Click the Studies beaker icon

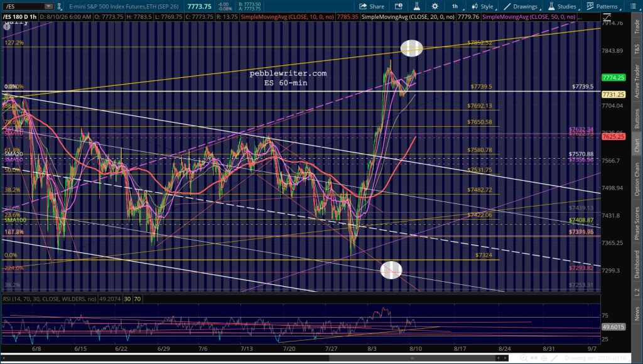[x=551, y=6]
